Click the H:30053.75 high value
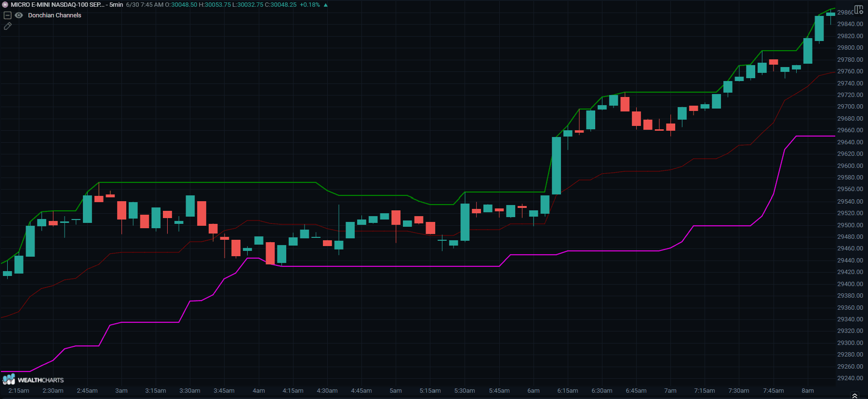This screenshot has height=399, width=868. point(215,5)
